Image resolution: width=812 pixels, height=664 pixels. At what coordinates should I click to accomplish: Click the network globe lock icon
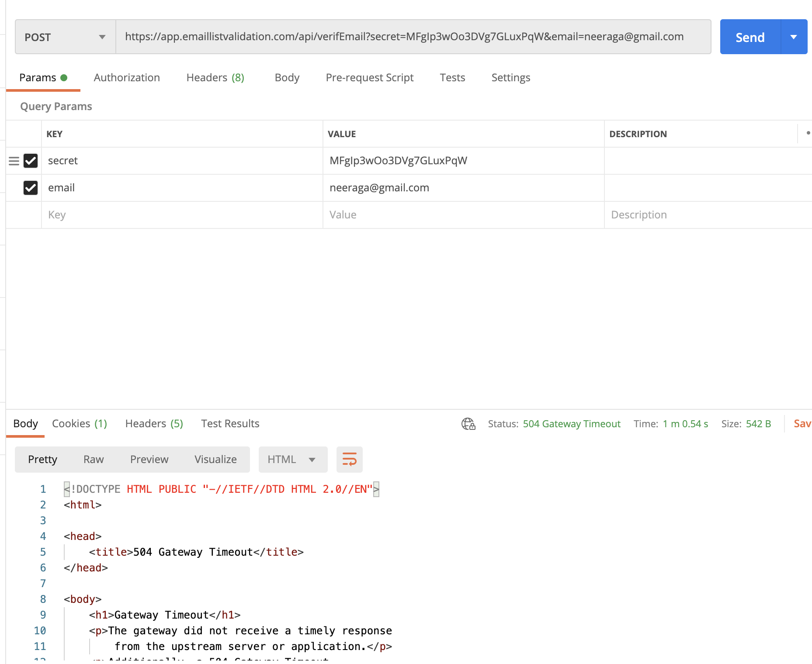(468, 424)
